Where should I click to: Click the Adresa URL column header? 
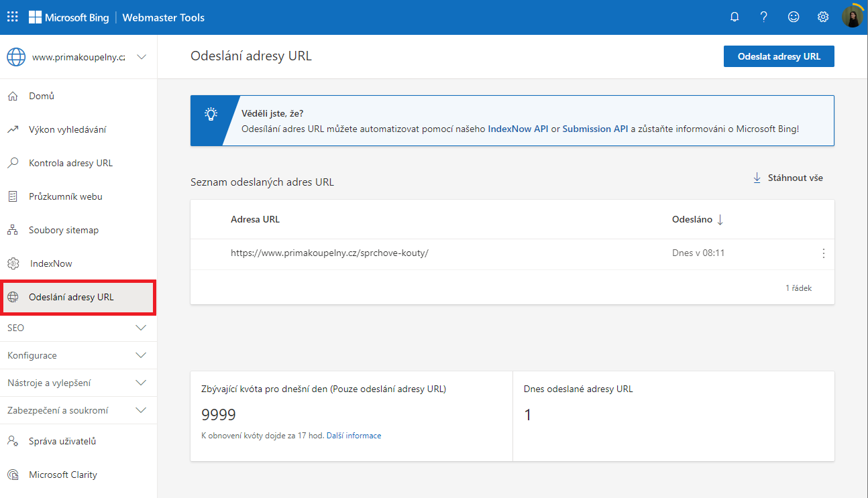pyautogui.click(x=255, y=219)
